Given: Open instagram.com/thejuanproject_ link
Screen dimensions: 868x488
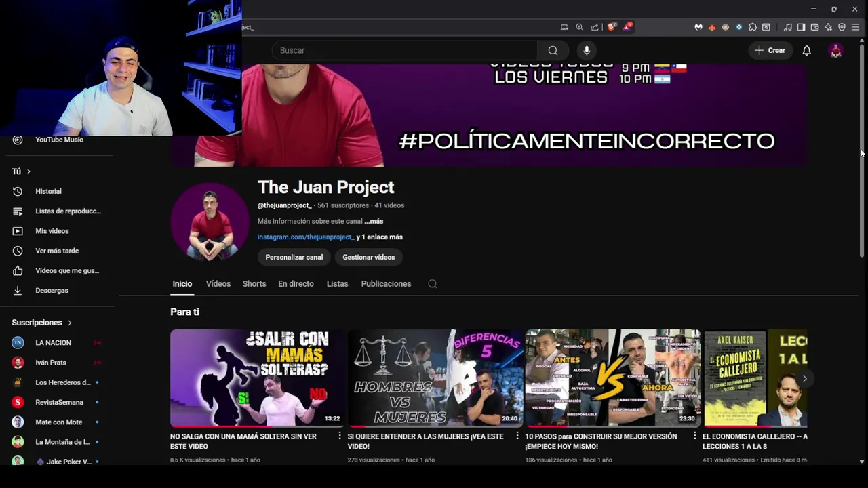Looking at the screenshot, I should tap(306, 237).
